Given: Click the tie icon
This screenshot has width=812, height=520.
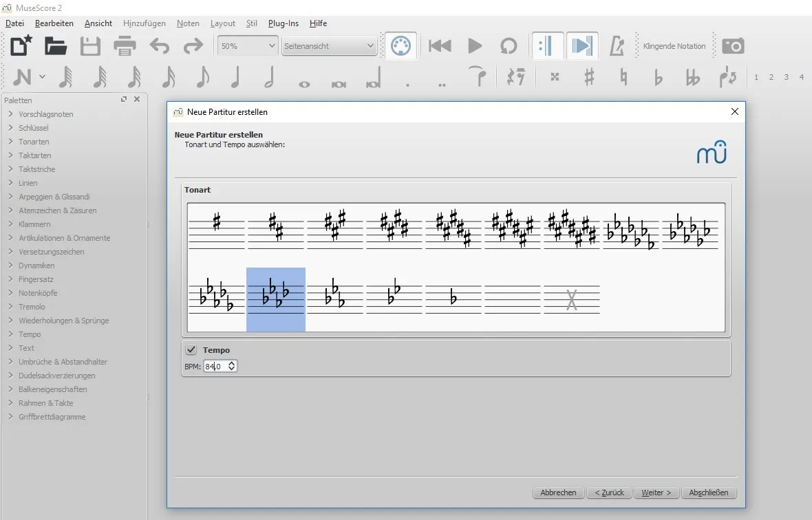Looking at the screenshot, I should (x=477, y=76).
